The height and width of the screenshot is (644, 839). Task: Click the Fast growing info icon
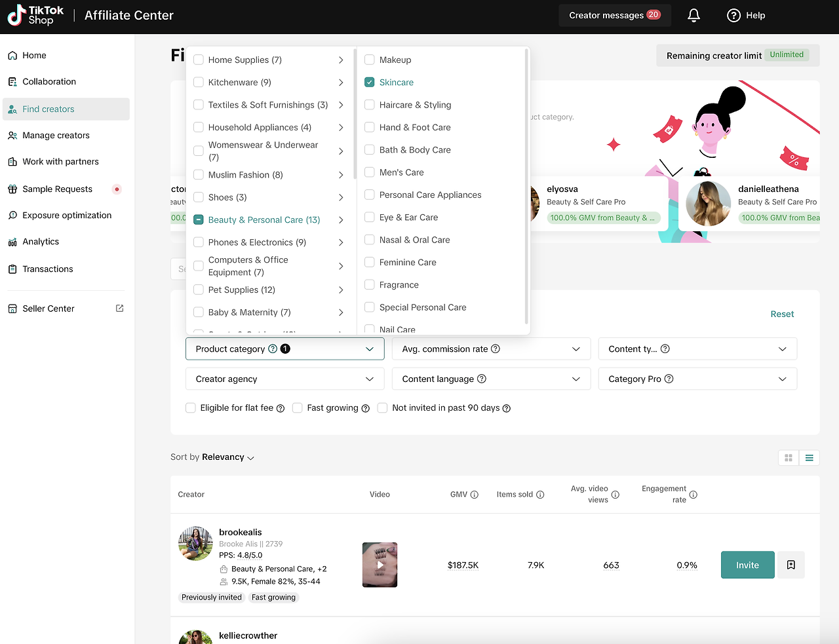click(366, 408)
